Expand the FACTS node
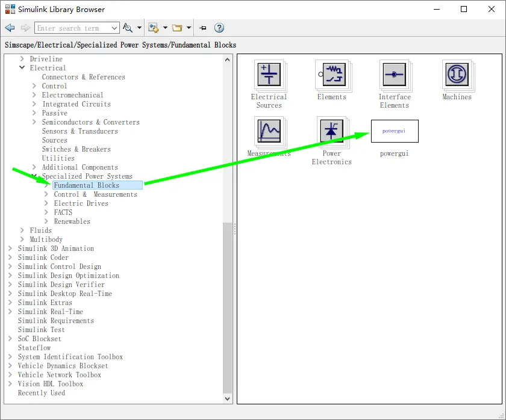The width and height of the screenshot is (506, 420). 46,212
